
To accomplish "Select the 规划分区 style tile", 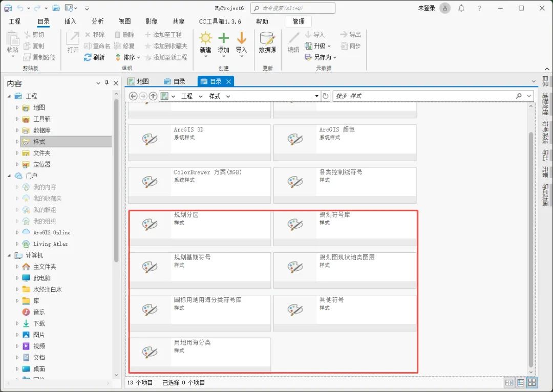I will tap(199, 227).
